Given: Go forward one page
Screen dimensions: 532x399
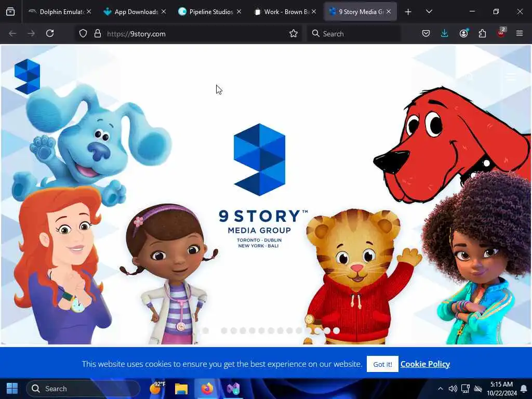Looking at the screenshot, I should click(31, 34).
